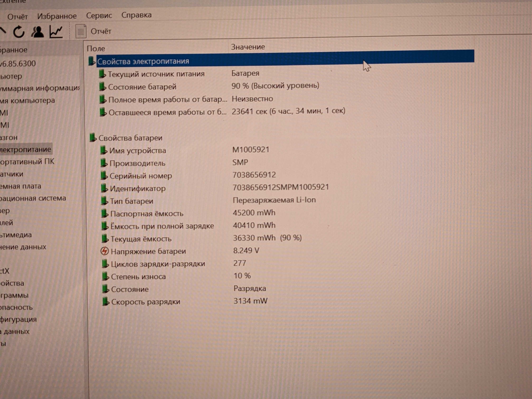Select Разгон in the sidebar tree
This screenshot has height=399, width=532.
tap(9, 138)
